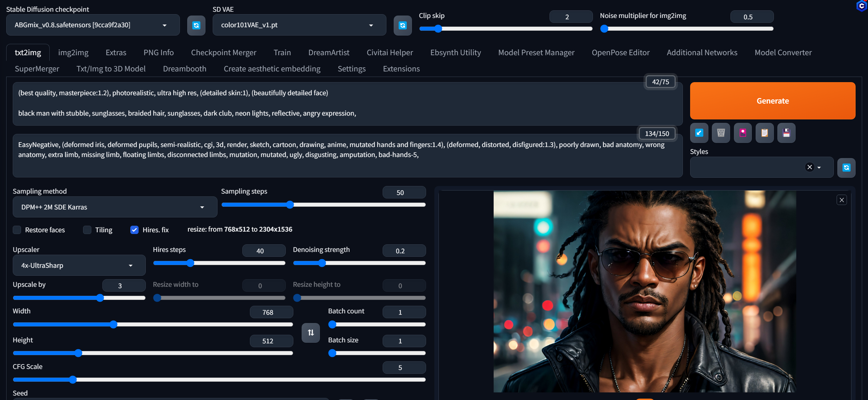Viewport: 868px width, 400px height.
Task: Refresh the Stable Diffusion checkpoint list
Action: pos(196,25)
